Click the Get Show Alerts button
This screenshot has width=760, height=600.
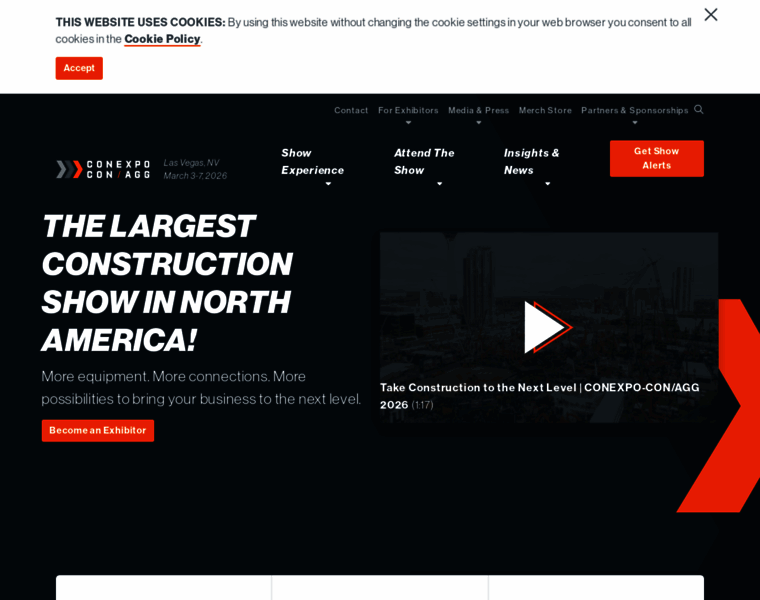point(657,158)
